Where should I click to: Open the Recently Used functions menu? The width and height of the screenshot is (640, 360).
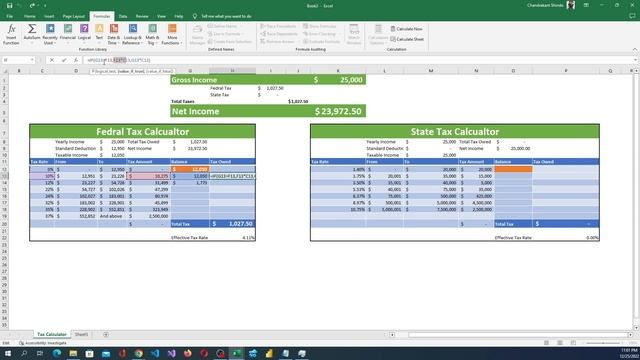coord(50,34)
